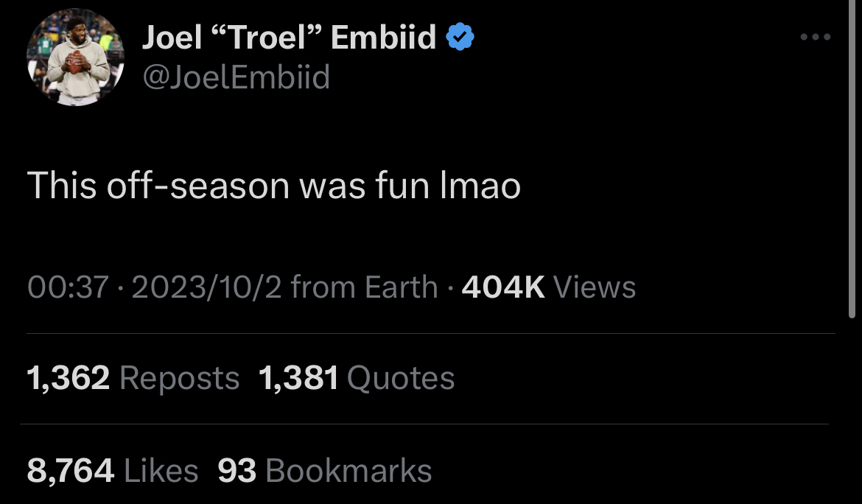Click the blue verified checkmark badge
This screenshot has width=862, height=504.
460,38
